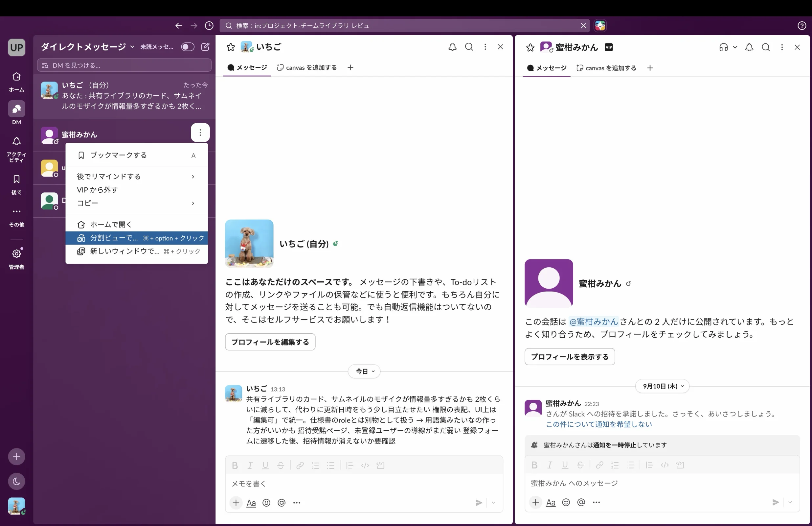Open the help question mark icon
This screenshot has width=812, height=526.
click(x=802, y=26)
